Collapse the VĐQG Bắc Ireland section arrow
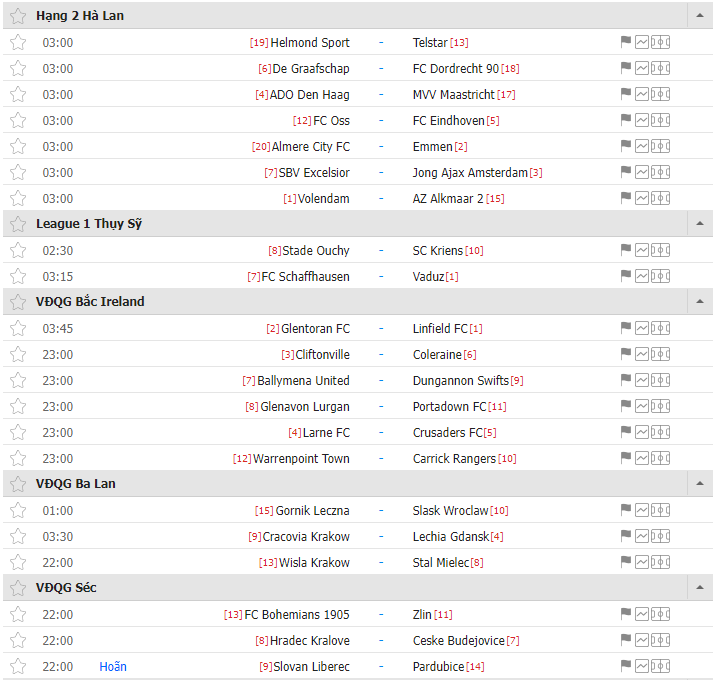 coord(699,302)
